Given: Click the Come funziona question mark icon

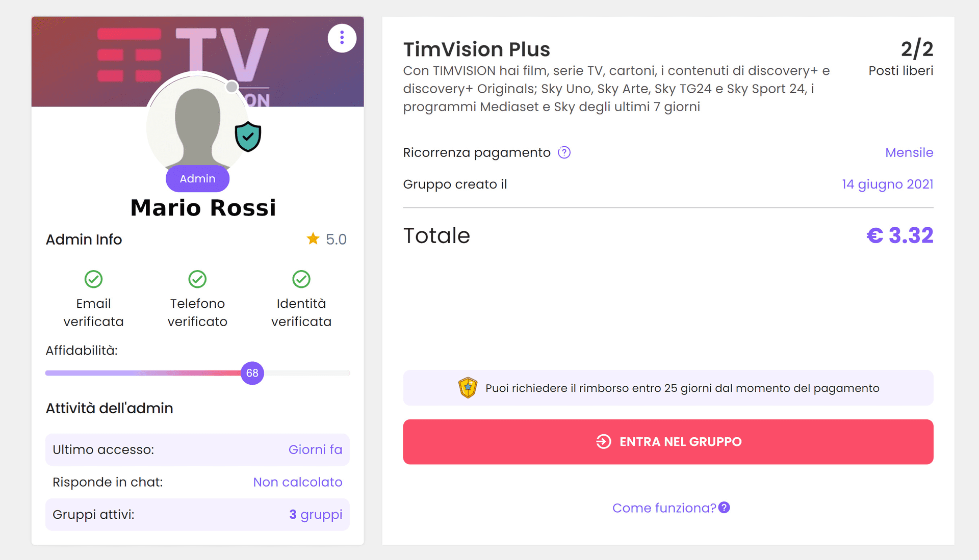Looking at the screenshot, I should click(x=724, y=508).
